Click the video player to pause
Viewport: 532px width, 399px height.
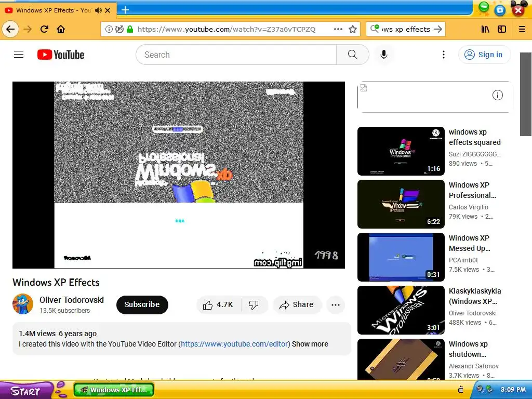179,175
